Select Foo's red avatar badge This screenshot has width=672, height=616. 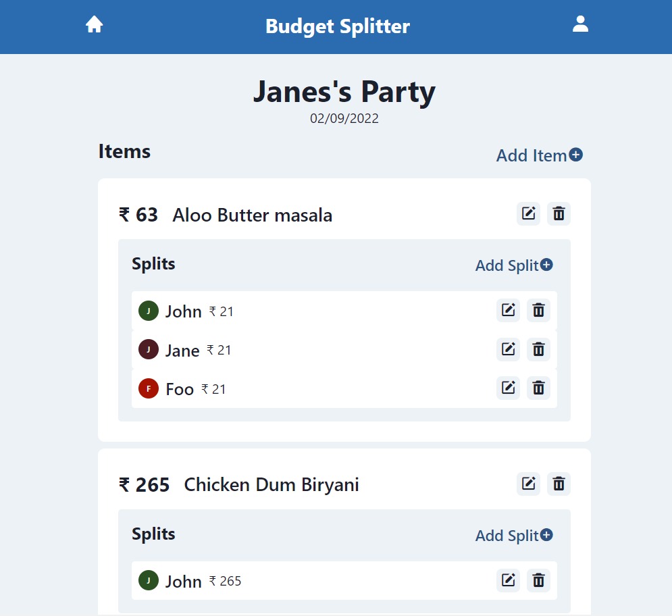(148, 388)
